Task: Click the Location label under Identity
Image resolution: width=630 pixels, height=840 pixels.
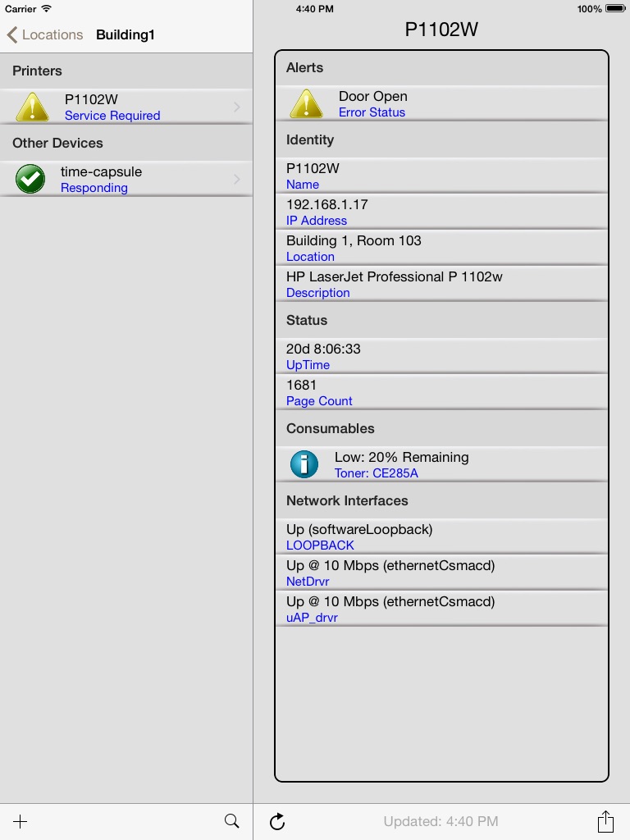Action: tap(310, 257)
